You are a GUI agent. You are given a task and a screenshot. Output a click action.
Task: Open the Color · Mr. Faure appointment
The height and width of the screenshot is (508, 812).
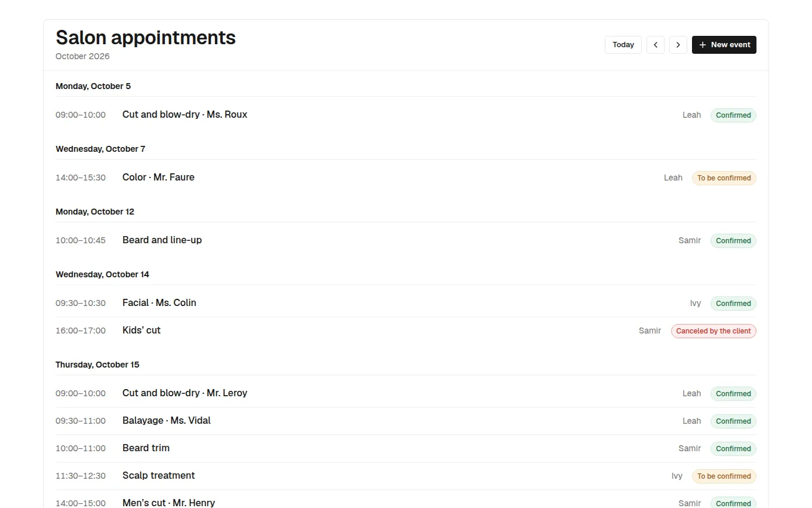pos(406,178)
